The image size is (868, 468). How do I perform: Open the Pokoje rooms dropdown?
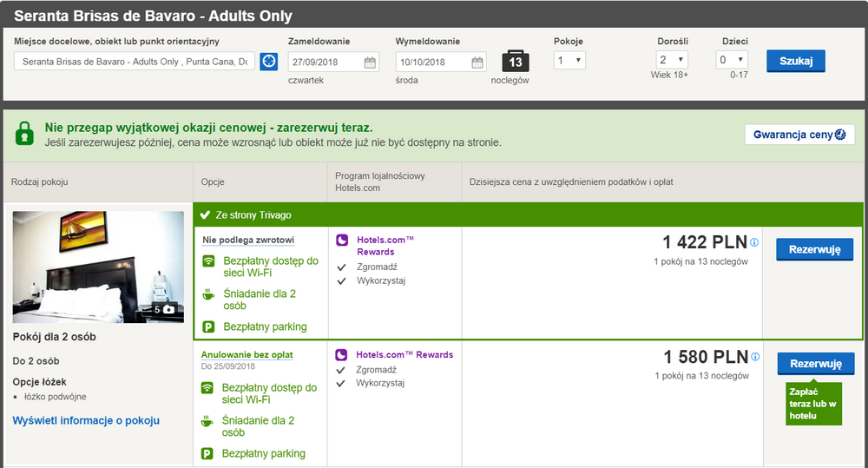tap(569, 60)
